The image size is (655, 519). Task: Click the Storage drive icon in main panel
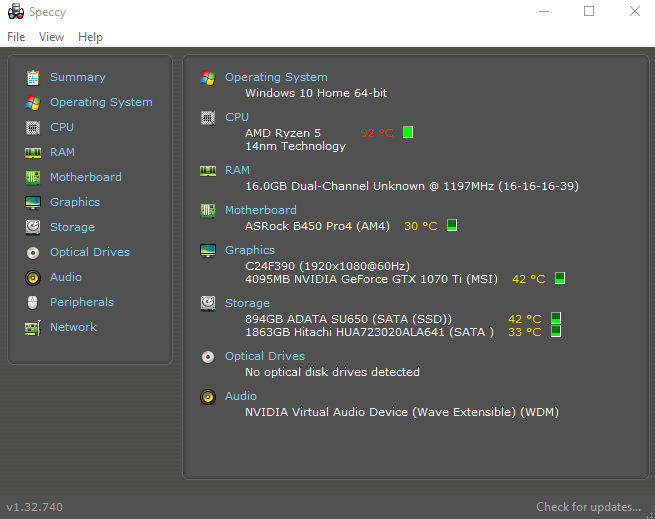(x=208, y=303)
